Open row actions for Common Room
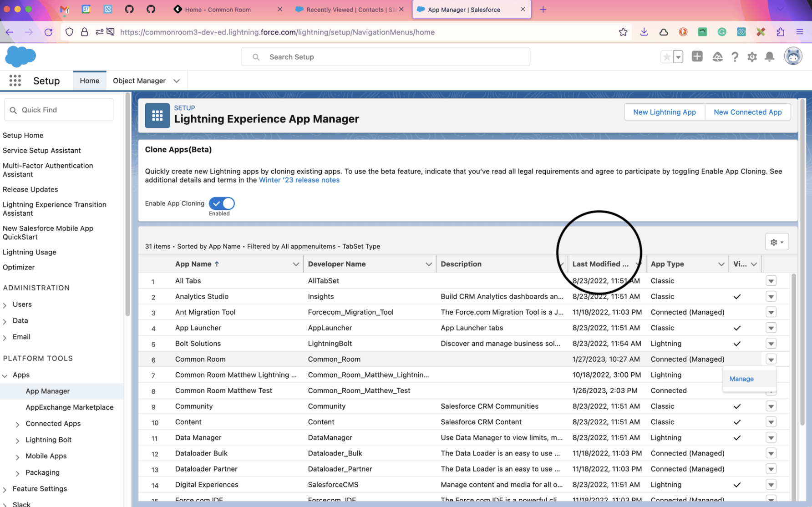The height and width of the screenshot is (507, 812). [x=771, y=360]
